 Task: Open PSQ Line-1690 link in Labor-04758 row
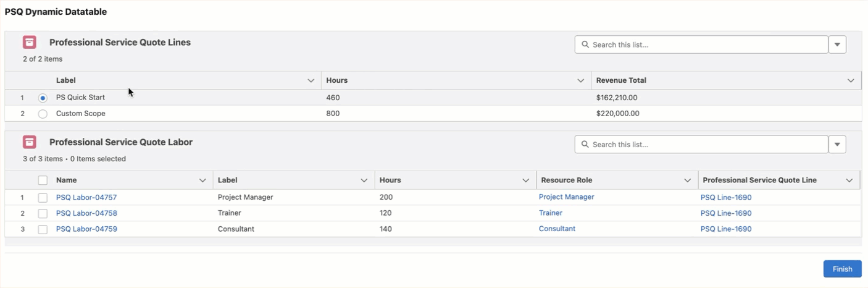[726, 213]
